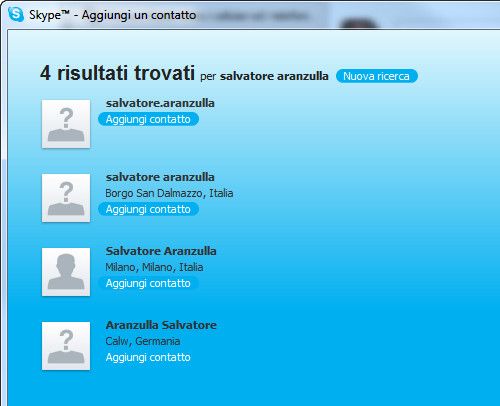Open the Aranzulla Salvatore result name
The image size is (500, 406).
tap(161, 325)
